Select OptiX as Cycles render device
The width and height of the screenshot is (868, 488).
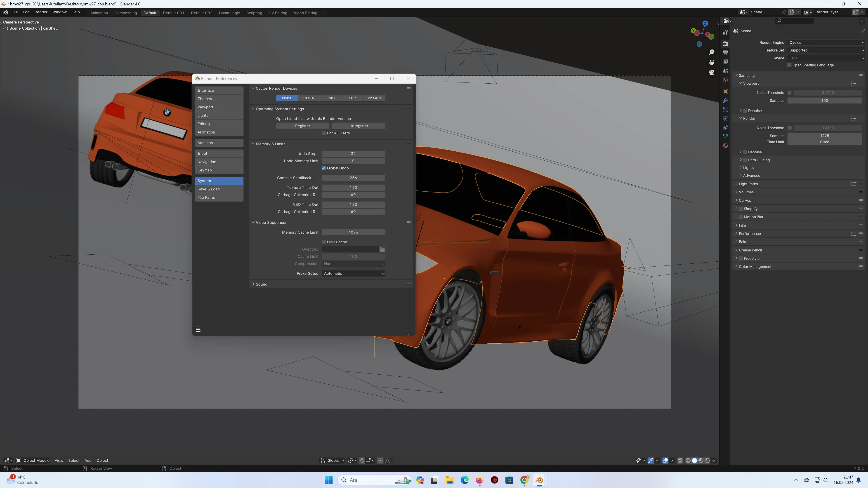pyautogui.click(x=330, y=98)
